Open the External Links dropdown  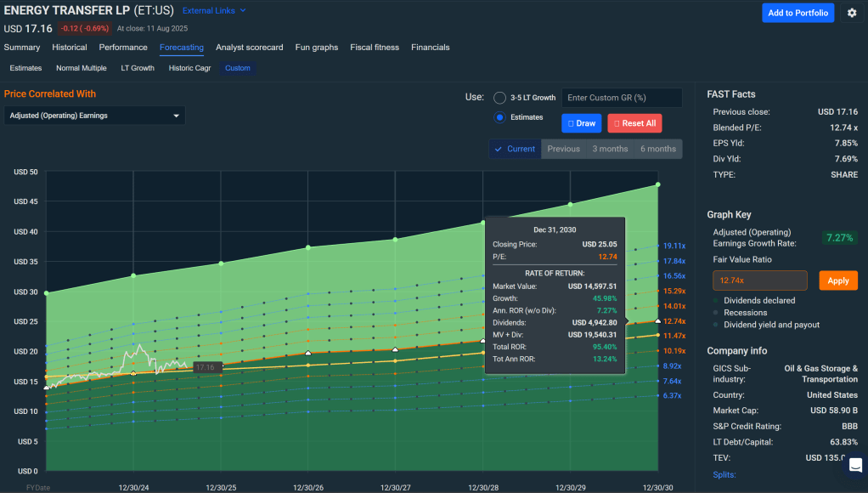click(x=214, y=10)
